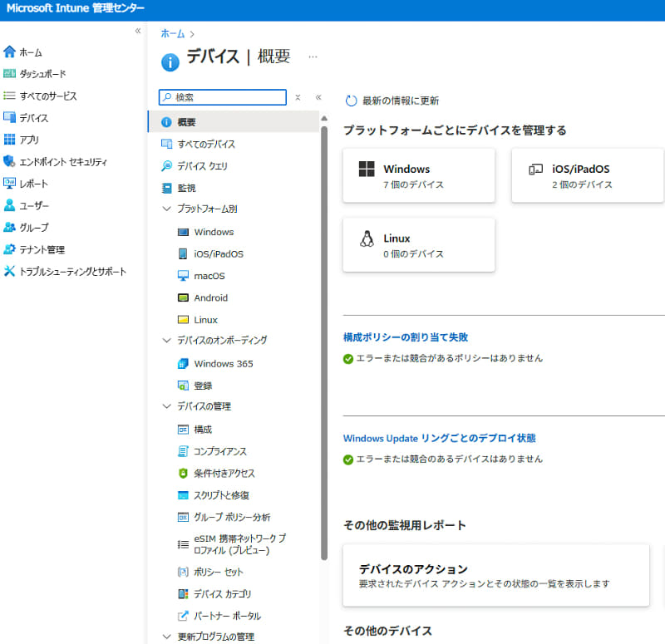Open Windows Update リングごとのデプロイ状態 report

(x=438, y=438)
